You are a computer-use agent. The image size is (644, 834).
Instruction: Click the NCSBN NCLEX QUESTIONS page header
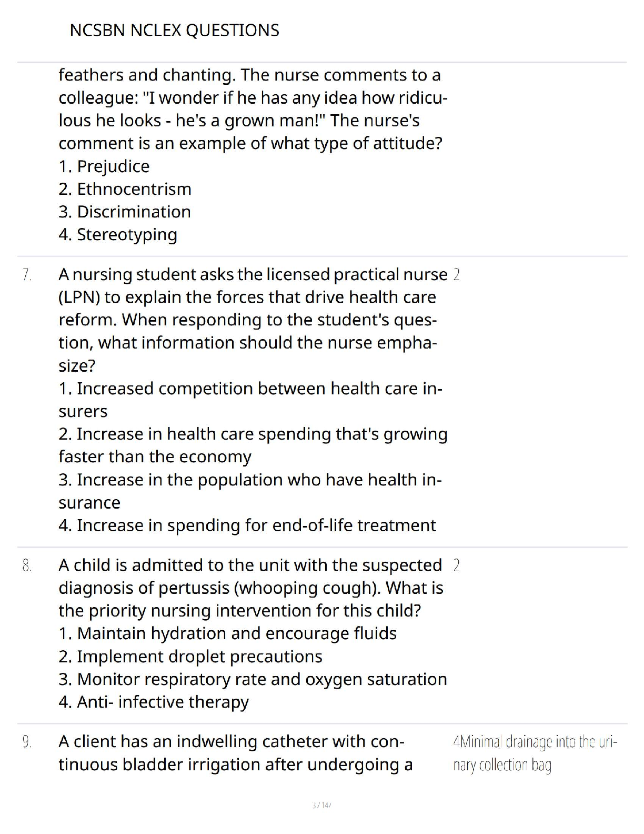coord(174,30)
